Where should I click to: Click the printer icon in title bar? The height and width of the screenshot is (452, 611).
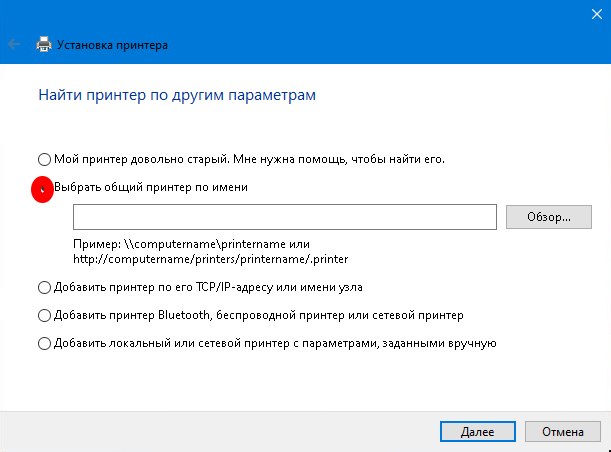(43, 45)
